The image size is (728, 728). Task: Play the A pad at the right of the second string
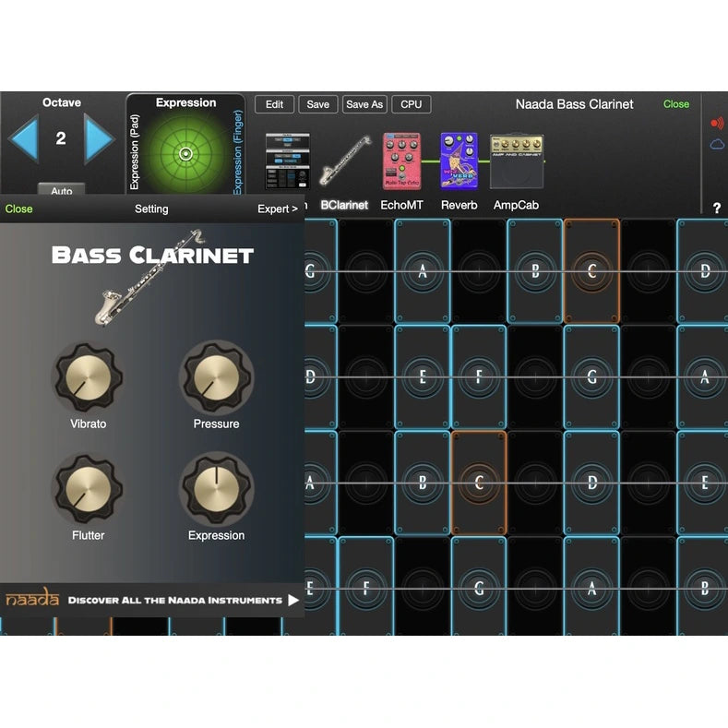(x=703, y=377)
